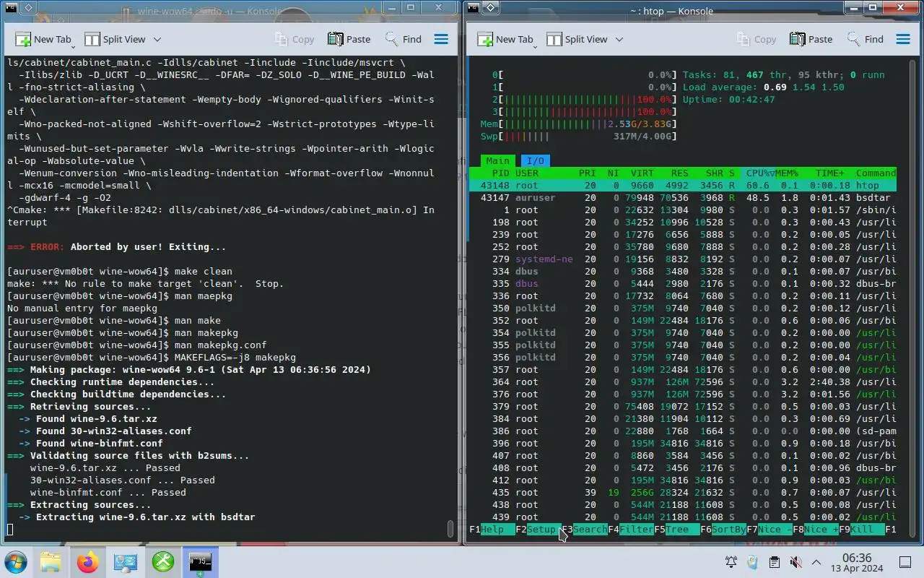Viewport: 924px width, 578px height.
Task: Click F3 Search in htop function bar
Action: tap(585, 530)
